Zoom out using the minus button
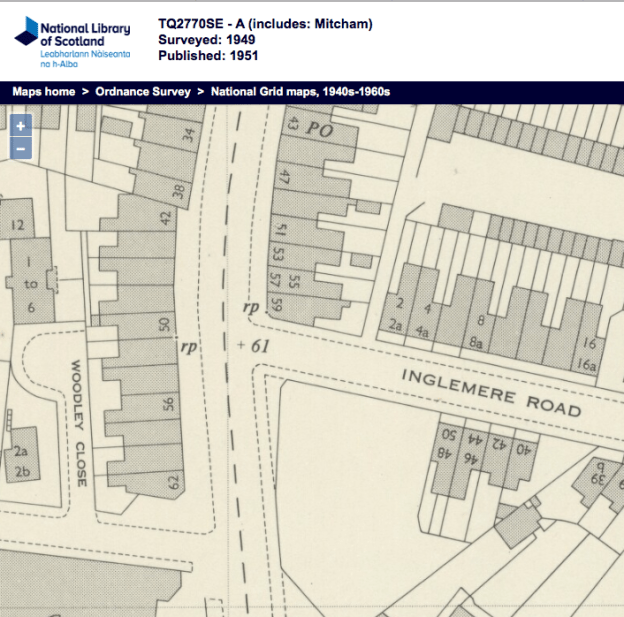 (21, 150)
